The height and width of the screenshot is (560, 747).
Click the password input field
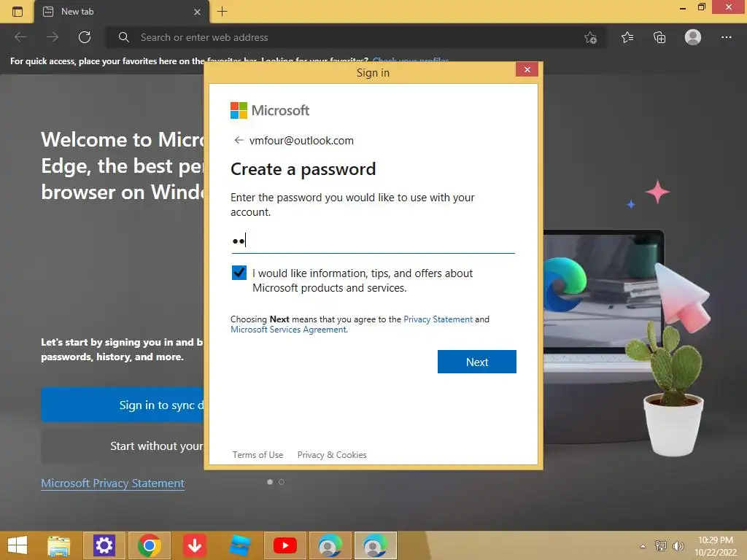[x=373, y=241]
